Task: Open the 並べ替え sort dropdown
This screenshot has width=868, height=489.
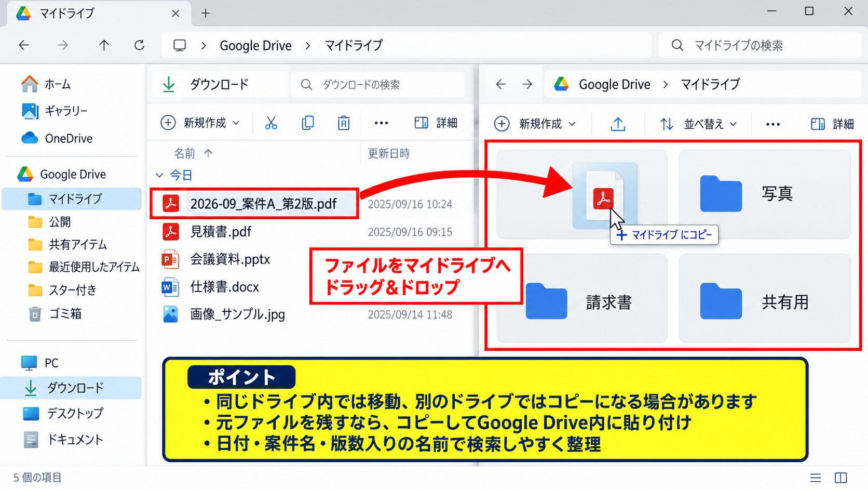Action: (698, 124)
